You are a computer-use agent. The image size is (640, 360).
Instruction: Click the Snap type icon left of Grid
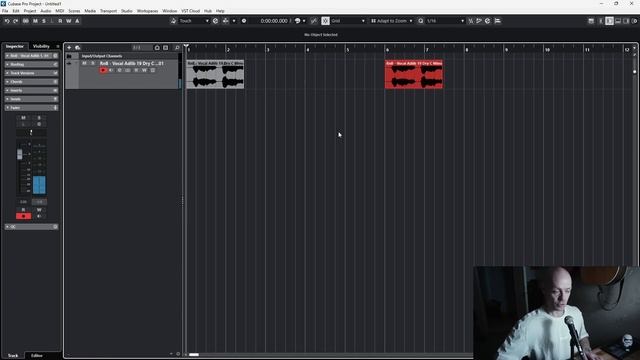tap(325, 21)
